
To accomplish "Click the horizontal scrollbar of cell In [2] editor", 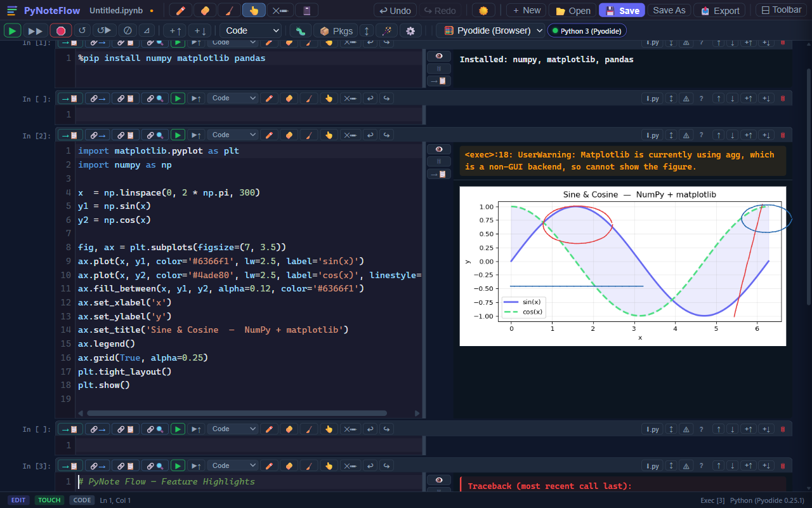I will coord(237,413).
